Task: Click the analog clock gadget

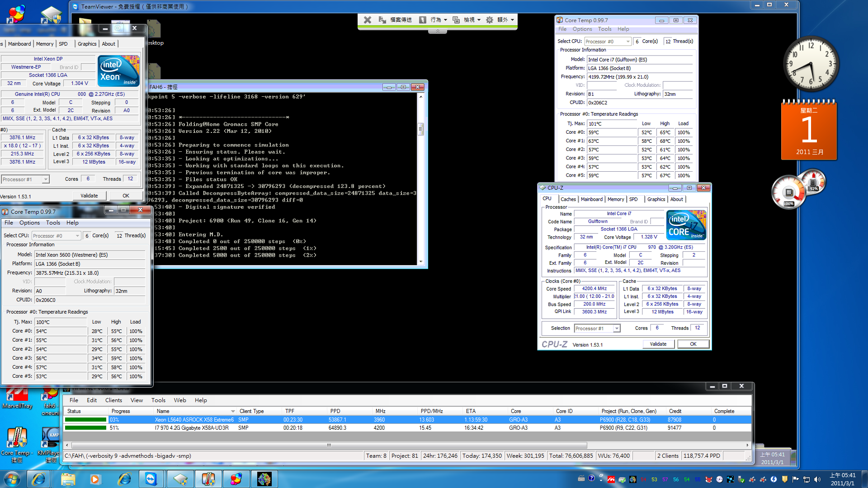Action: (x=811, y=65)
